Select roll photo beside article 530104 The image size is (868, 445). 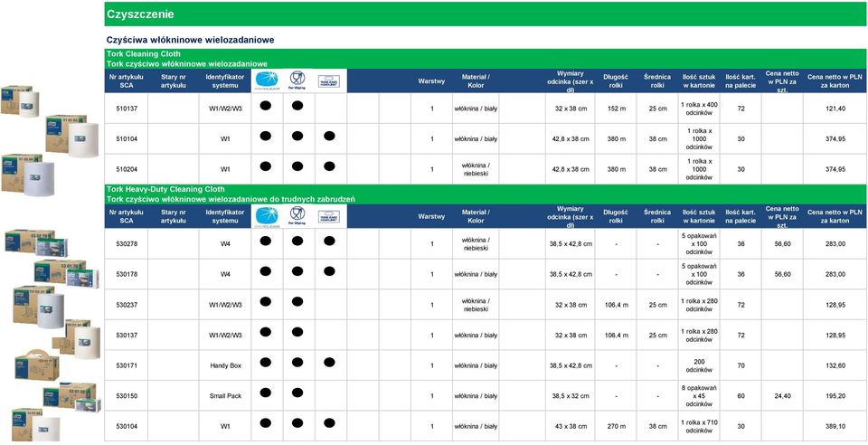[x=35, y=425]
